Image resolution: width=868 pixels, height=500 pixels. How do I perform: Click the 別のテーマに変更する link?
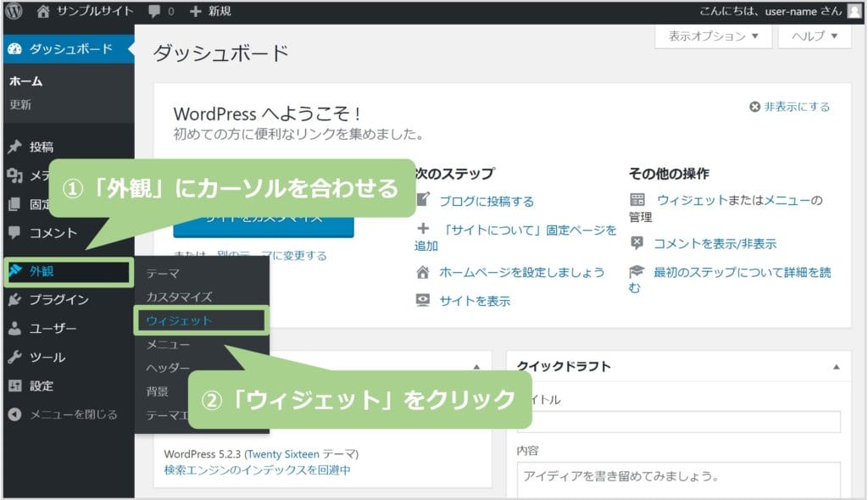pyautogui.click(x=272, y=255)
